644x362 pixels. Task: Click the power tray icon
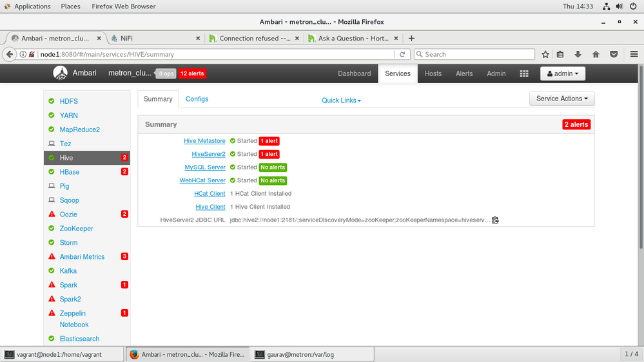(x=633, y=6)
